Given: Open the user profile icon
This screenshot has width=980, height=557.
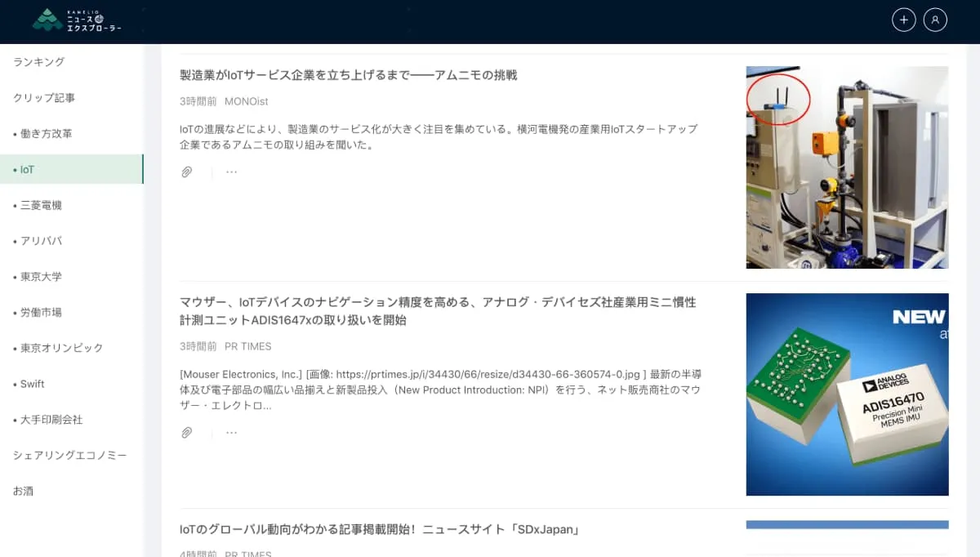Looking at the screenshot, I should click(935, 20).
